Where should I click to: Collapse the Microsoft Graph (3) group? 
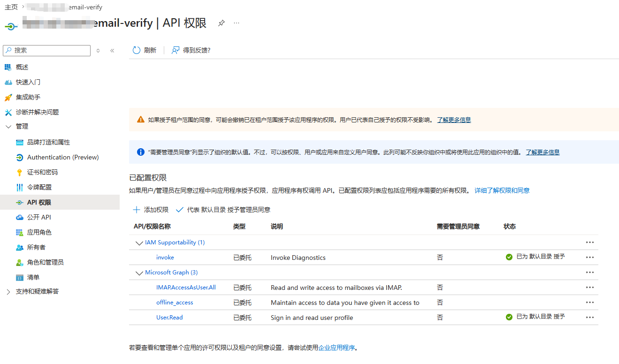tap(139, 273)
